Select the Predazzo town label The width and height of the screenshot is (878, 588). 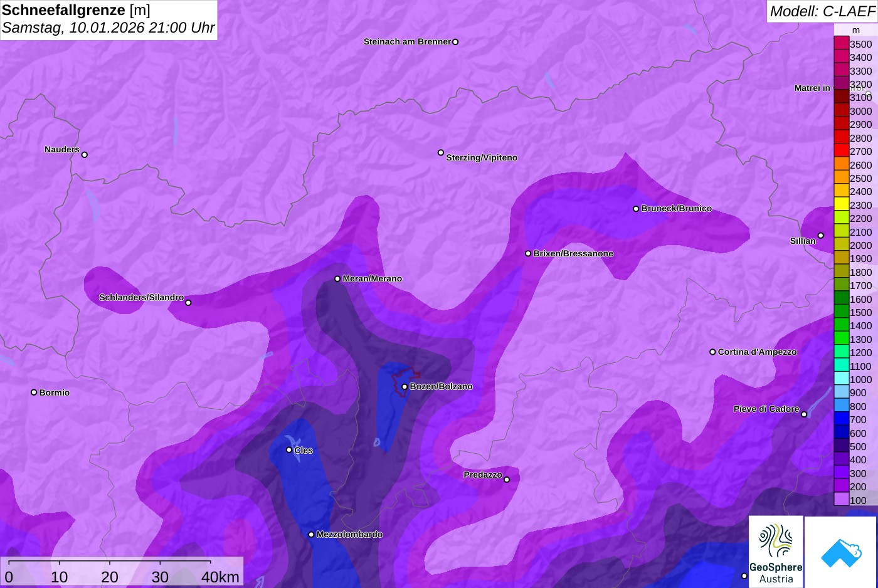tap(483, 475)
